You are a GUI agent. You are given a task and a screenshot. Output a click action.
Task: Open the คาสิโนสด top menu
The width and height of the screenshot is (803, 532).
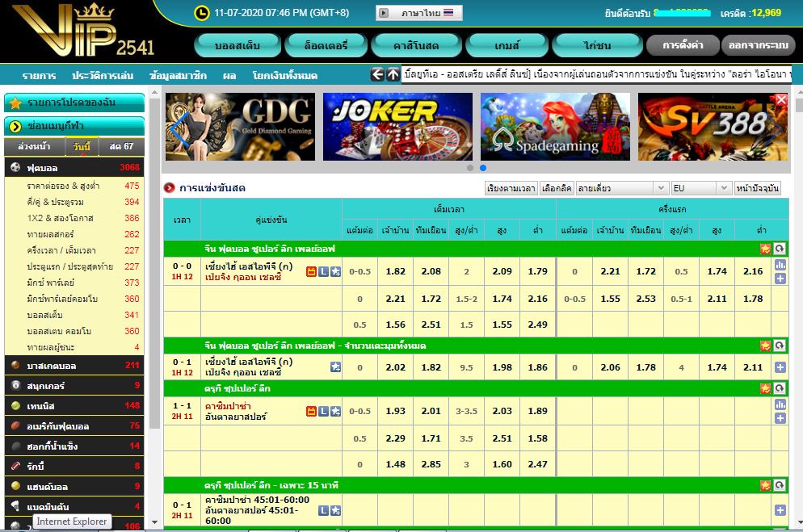[416, 45]
